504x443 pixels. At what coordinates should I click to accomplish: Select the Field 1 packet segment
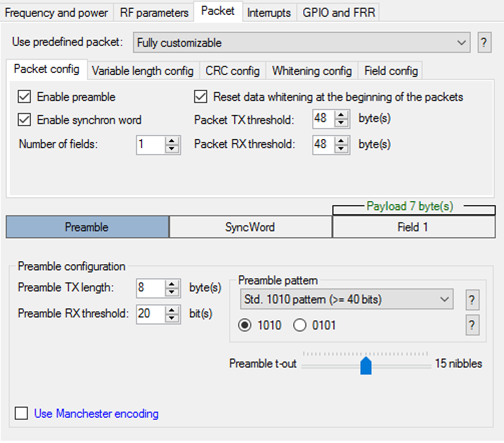click(x=413, y=227)
